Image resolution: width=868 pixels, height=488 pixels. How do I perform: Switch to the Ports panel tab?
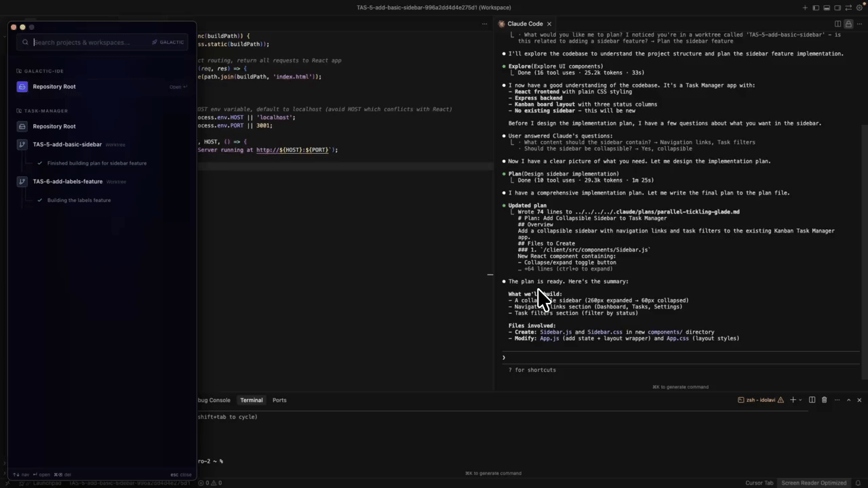point(279,400)
